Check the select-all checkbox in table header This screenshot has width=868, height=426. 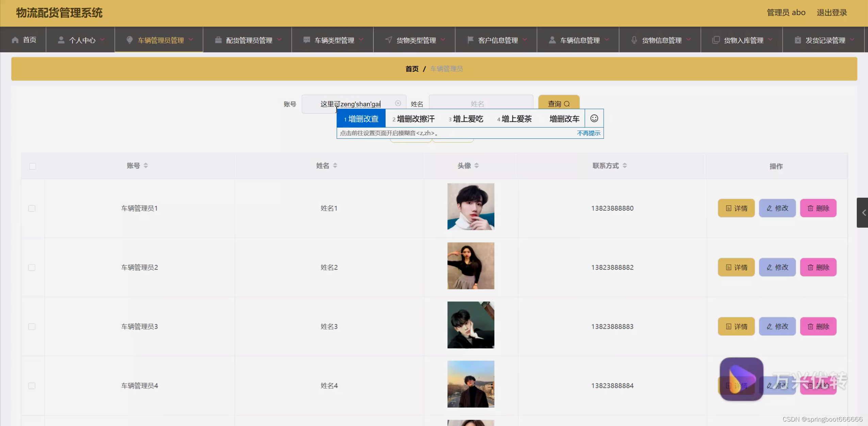tap(33, 166)
